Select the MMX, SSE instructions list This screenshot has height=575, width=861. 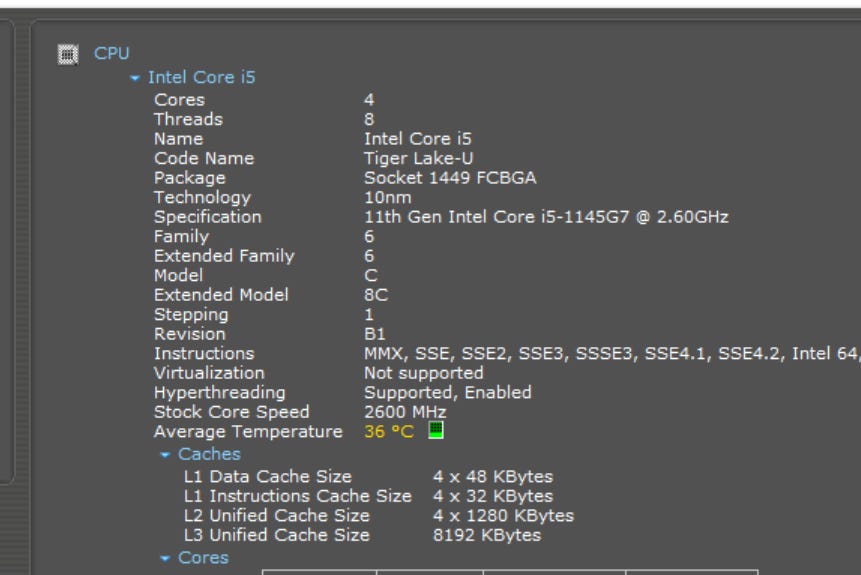coord(612,354)
